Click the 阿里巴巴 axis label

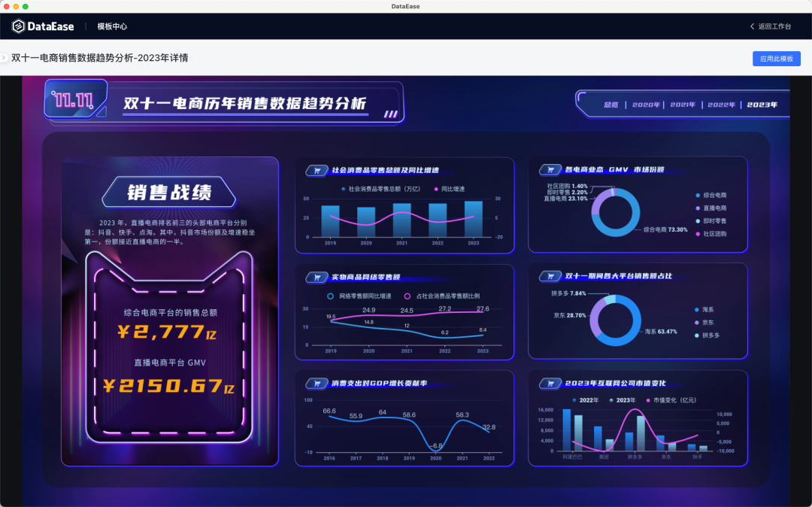(x=572, y=457)
